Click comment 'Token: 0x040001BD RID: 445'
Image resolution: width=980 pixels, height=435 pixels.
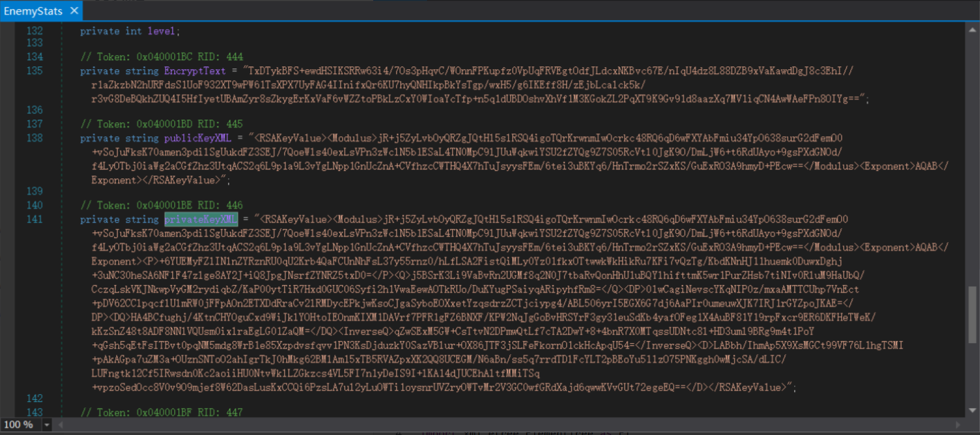click(x=162, y=124)
